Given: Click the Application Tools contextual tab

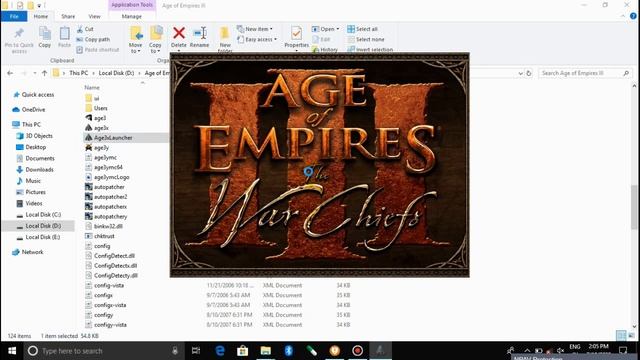Looking at the screenshot, I should 132,5.
